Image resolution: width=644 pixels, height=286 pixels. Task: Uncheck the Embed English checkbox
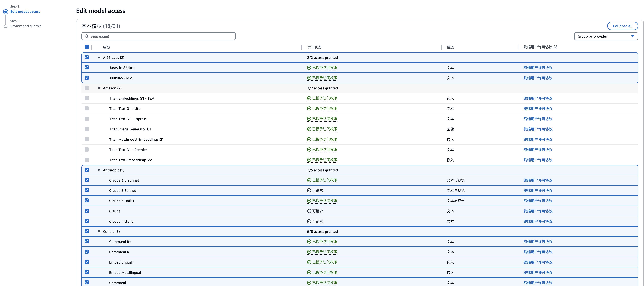coord(87,262)
